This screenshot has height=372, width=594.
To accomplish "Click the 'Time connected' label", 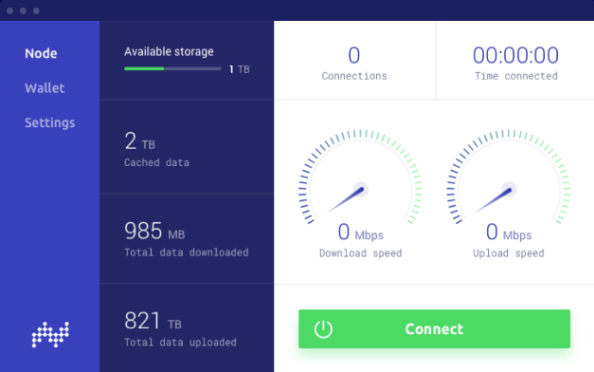I will tap(516, 76).
